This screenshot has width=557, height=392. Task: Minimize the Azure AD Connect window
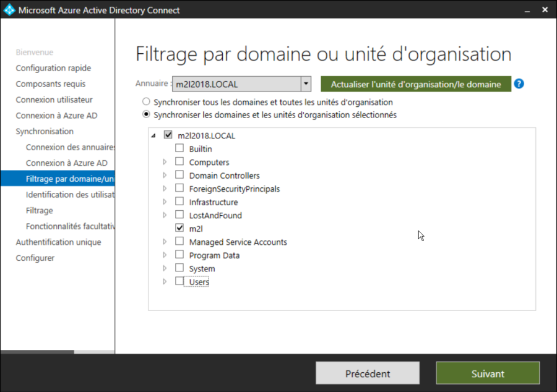tap(527, 11)
